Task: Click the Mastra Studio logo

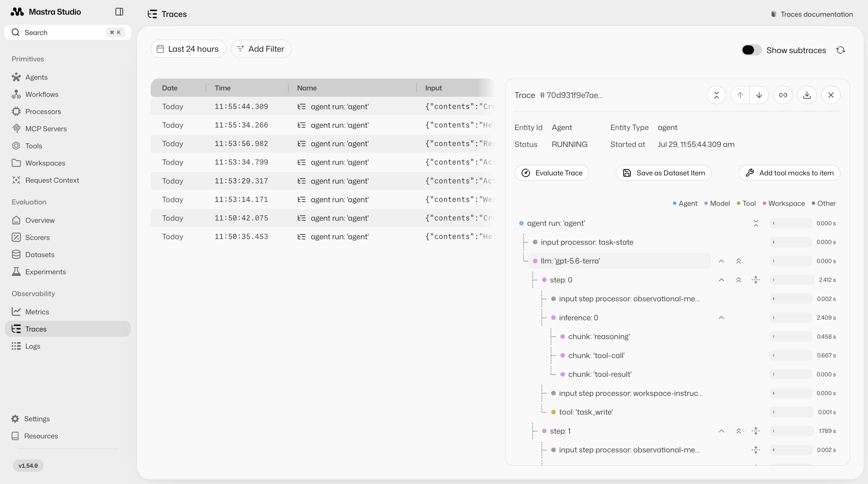Action: tap(17, 12)
